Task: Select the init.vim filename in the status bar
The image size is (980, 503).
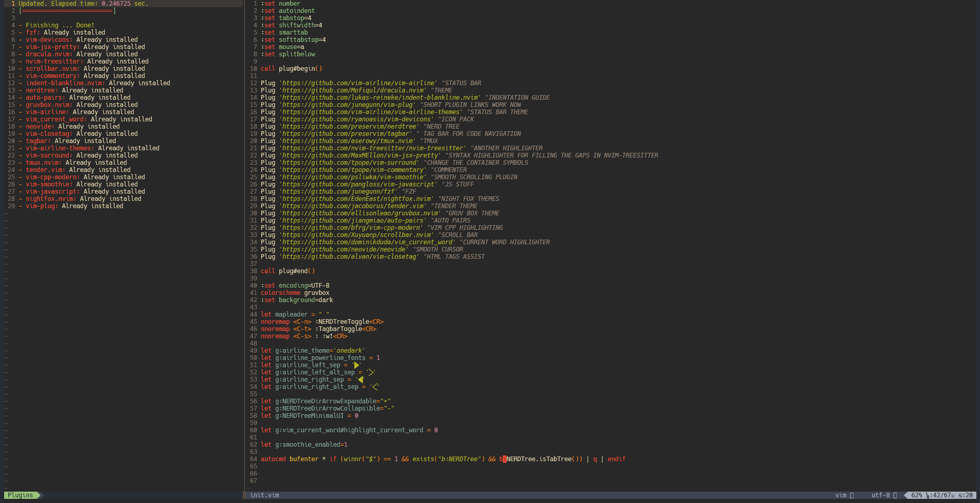Action: coord(264,495)
